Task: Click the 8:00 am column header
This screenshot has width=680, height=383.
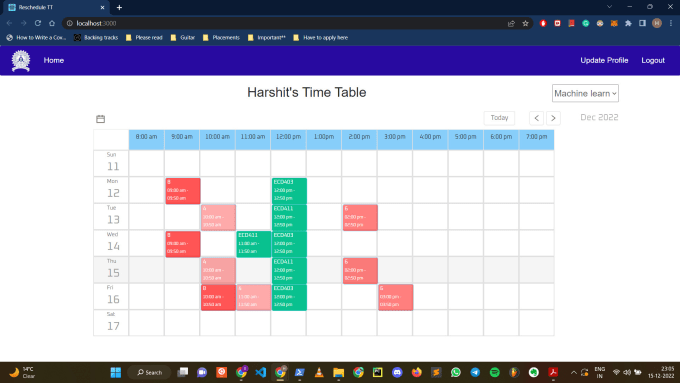Action: 147,139
